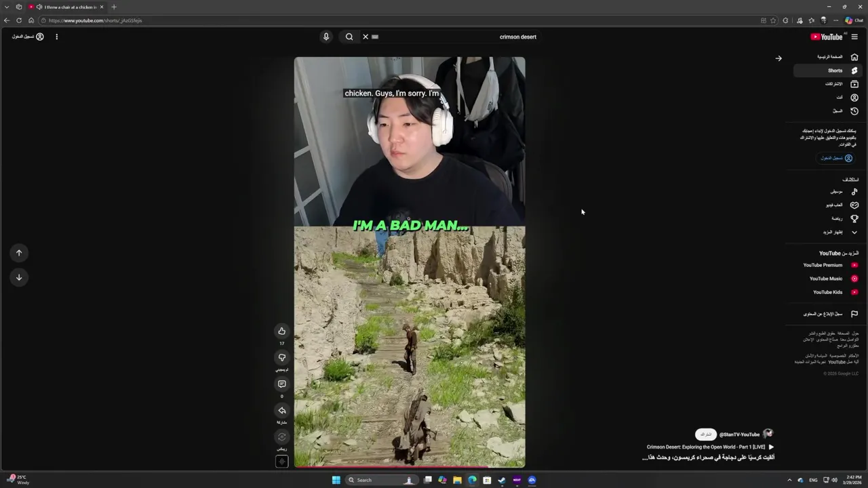Show hidden system tray icons

[x=789, y=480]
